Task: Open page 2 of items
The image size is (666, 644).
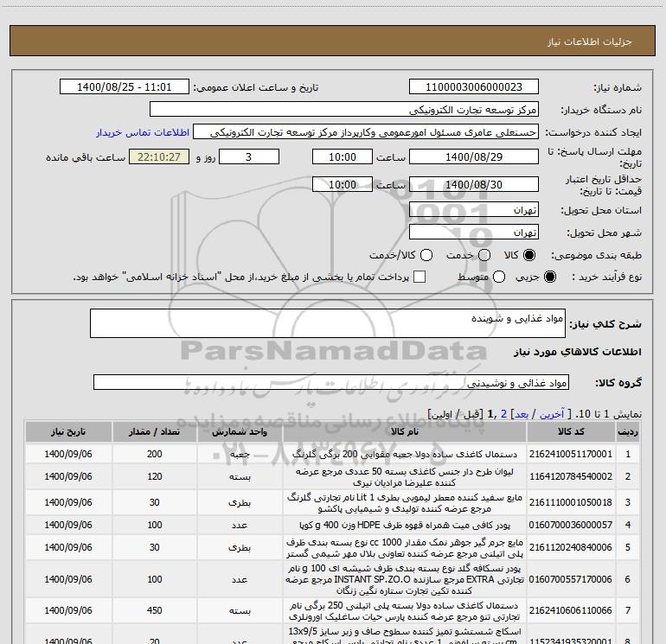Action: [x=503, y=414]
